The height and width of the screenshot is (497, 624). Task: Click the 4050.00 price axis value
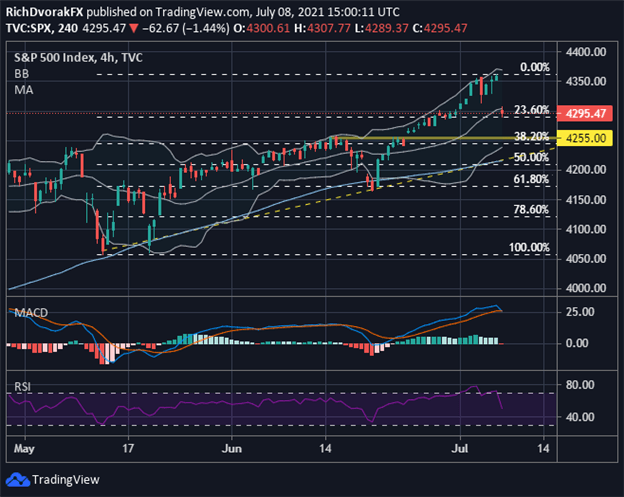(586, 259)
